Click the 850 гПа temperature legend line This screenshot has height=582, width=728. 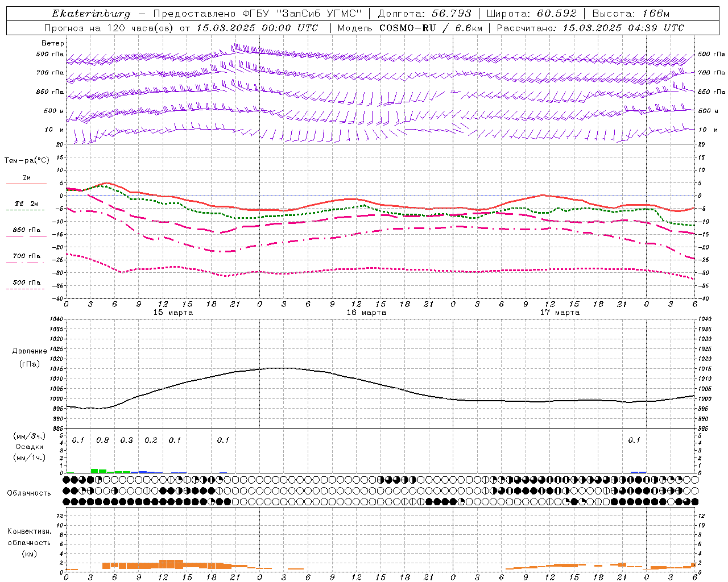tap(26, 235)
